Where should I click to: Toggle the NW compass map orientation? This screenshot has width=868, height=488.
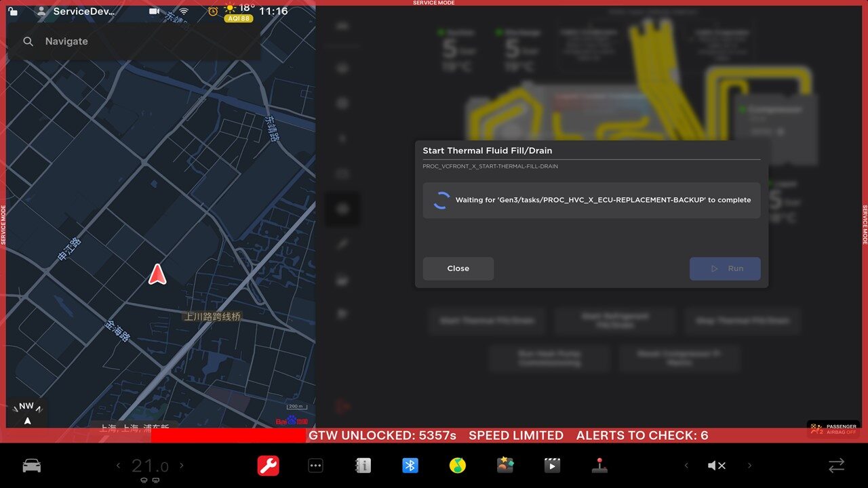[27, 413]
